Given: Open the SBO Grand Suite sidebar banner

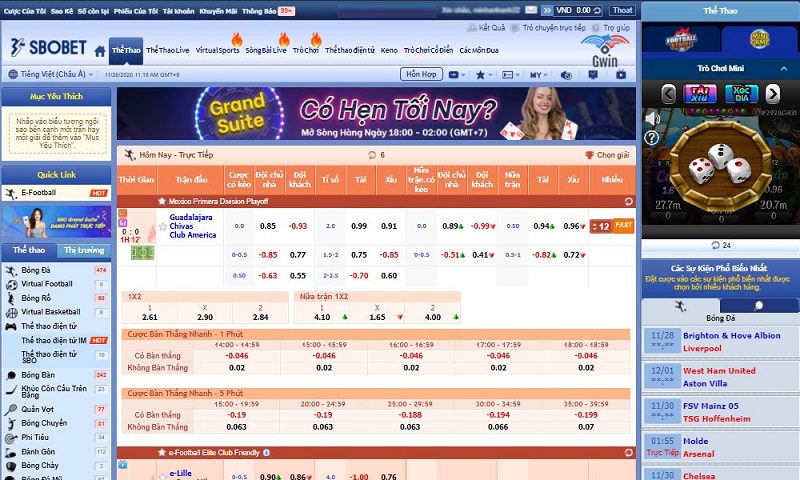Looking at the screenshot, I should point(56,222).
